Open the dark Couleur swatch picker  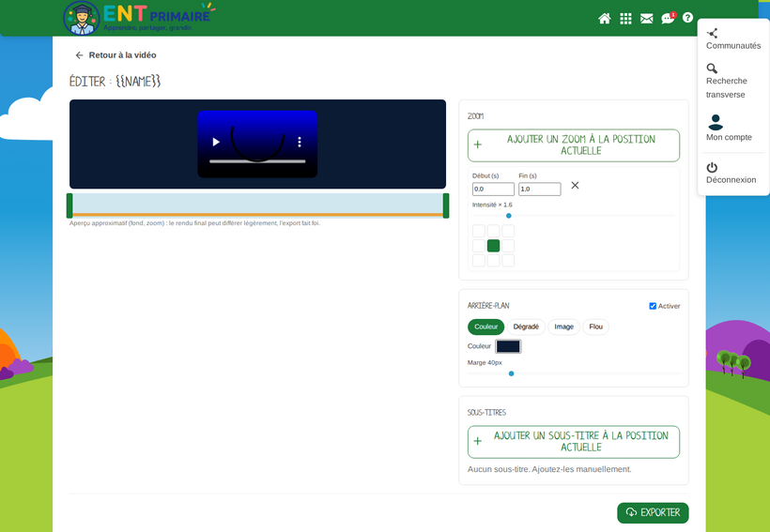(x=508, y=346)
